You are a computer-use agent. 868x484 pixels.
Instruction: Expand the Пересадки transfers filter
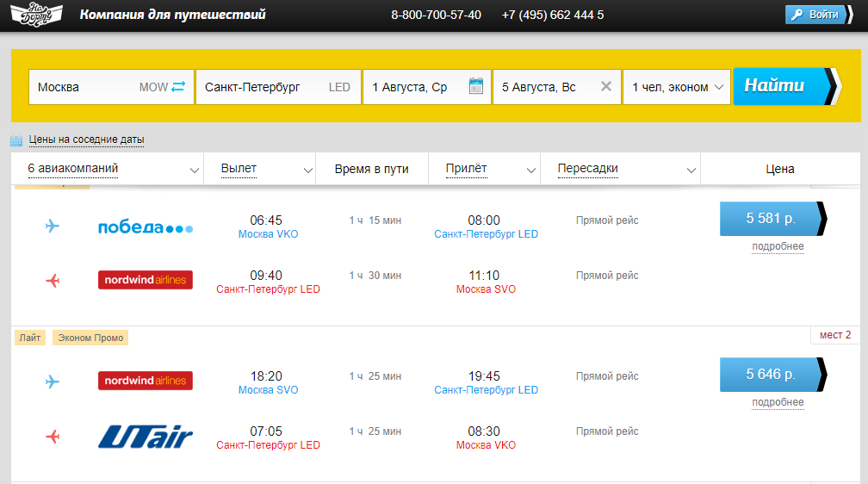pos(620,169)
